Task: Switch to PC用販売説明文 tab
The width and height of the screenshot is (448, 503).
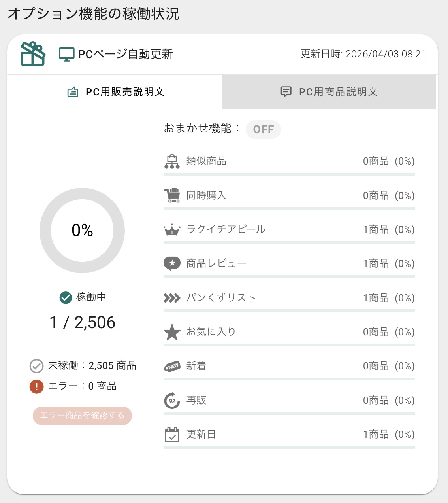Action: pos(115,92)
